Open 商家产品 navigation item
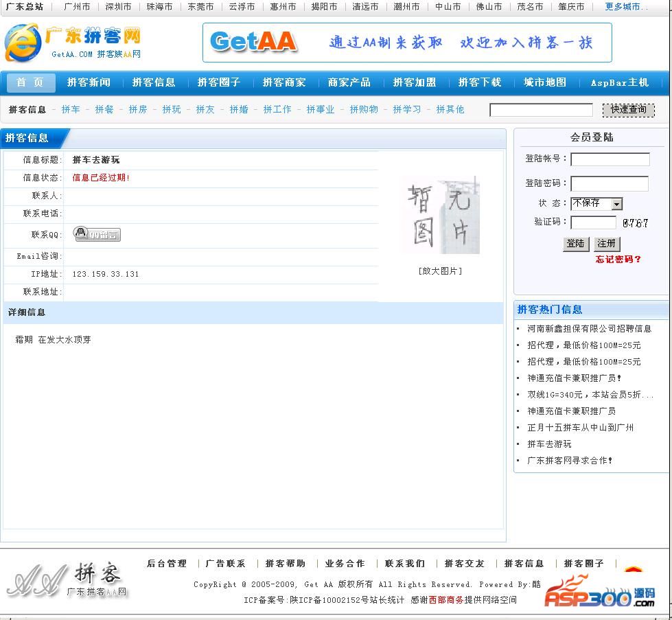The width and height of the screenshot is (672, 620). 349,82
